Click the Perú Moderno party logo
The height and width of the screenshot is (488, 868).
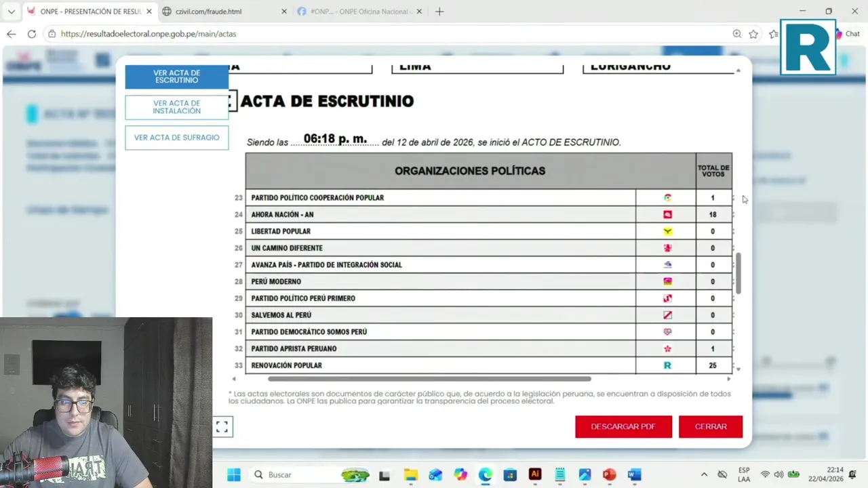(x=667, y=281)
